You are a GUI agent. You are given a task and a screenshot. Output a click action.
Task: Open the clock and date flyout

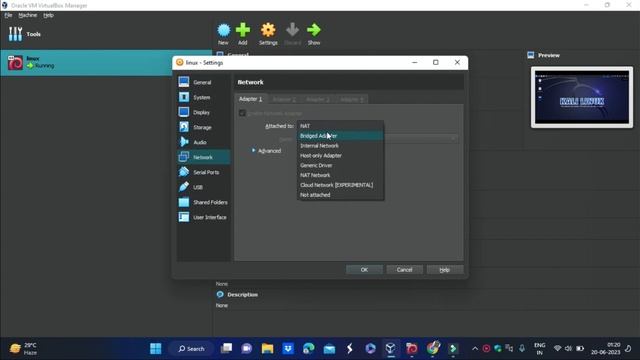coord(605,349)
